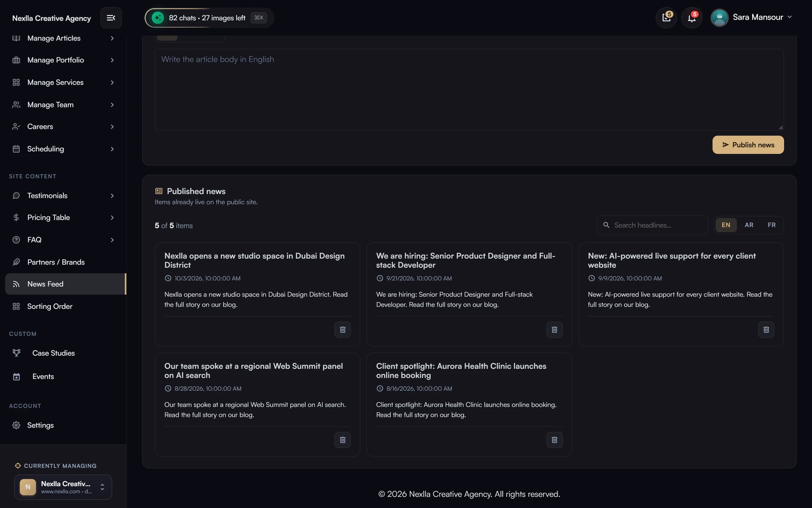Click the Case Studies trophy icon
Viewport: 812px width, 508px height.
pyautogui.click(x=16, y=353)
